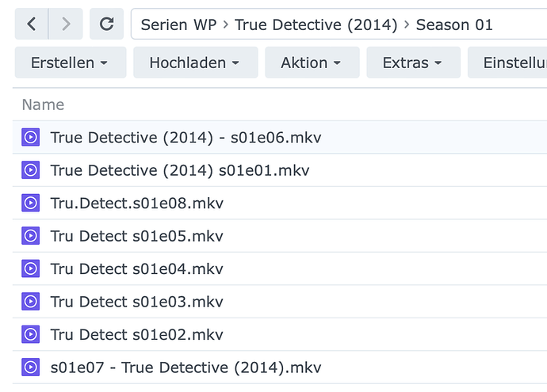This screenshot has width=547, height=392.
Task: Click video icon of Tru.Detect.s01e08.mkv
Action: click(30, 204)
